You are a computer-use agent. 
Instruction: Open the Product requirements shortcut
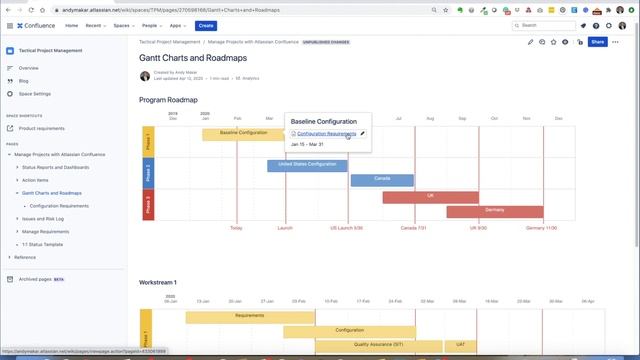[42, 129]
